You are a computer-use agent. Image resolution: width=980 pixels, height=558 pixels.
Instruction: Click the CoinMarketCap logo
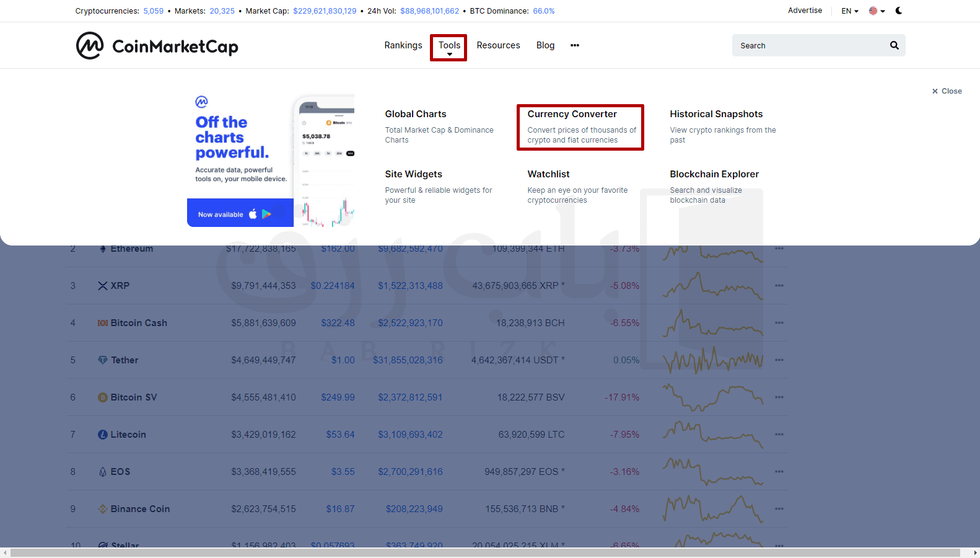click(x=157, y=46)
